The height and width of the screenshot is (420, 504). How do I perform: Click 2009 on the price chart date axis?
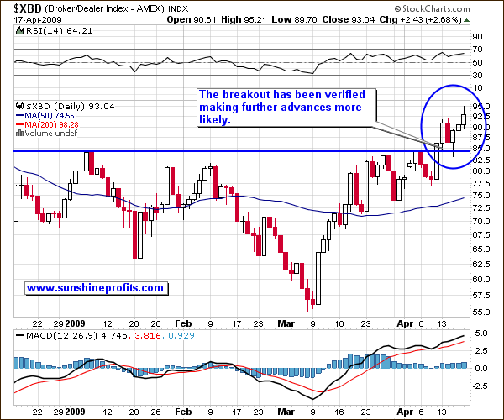pos(76,323)
